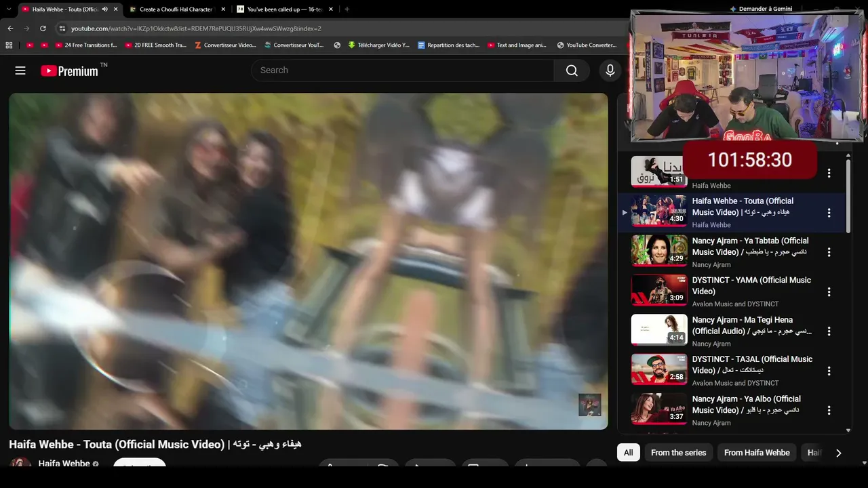
Task: Play the 1:51 Haifa Wehbe playlist thumbnail
Action: [x=659, y=171]
